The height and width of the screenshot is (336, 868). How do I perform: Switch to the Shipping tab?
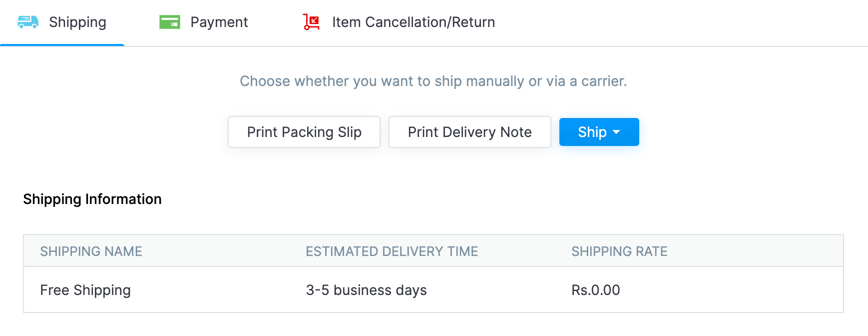pyautogui.click(x=77, y=22)
